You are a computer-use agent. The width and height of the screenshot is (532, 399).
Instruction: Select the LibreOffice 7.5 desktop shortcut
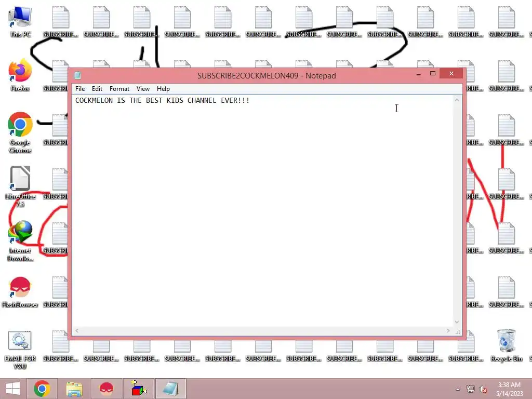coord(20,187)
